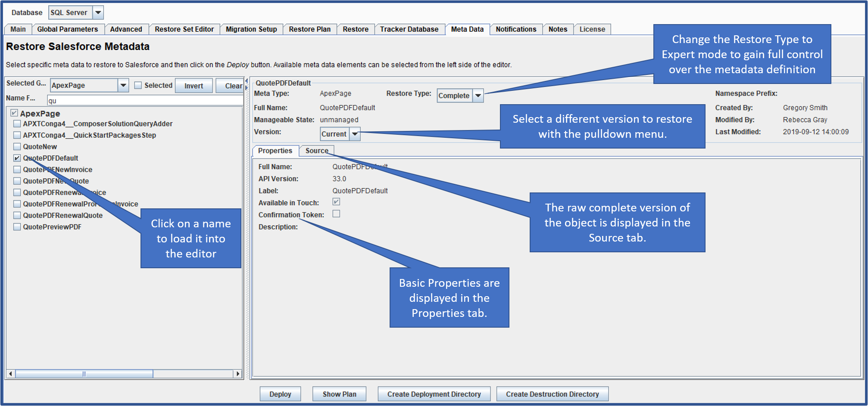This screenshot has height=406, width=868.
Task: Click the Show Plan button
Action: 340,394
